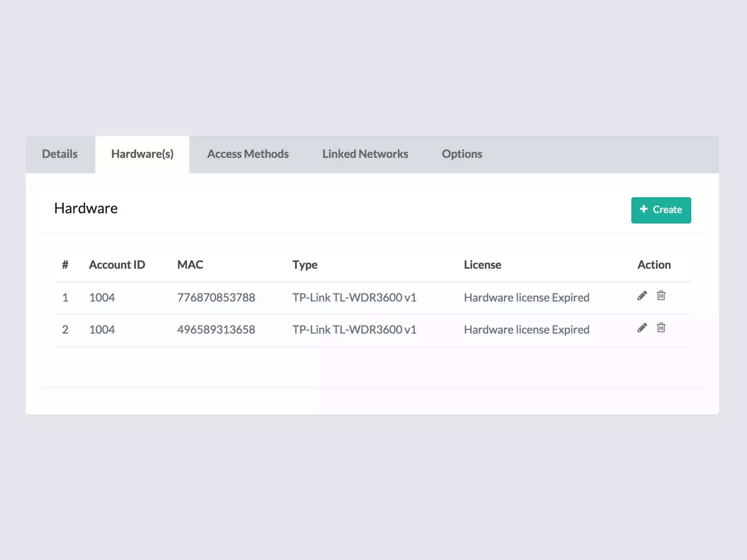Click the Account ID column header
The image size is (747, 560).
pos(117,265)
